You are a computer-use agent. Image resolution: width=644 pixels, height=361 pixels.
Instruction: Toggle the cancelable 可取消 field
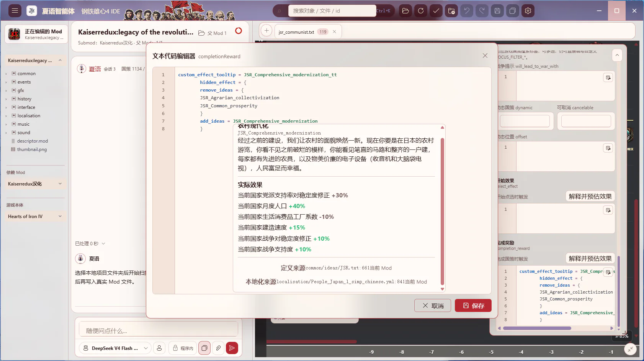586,121
